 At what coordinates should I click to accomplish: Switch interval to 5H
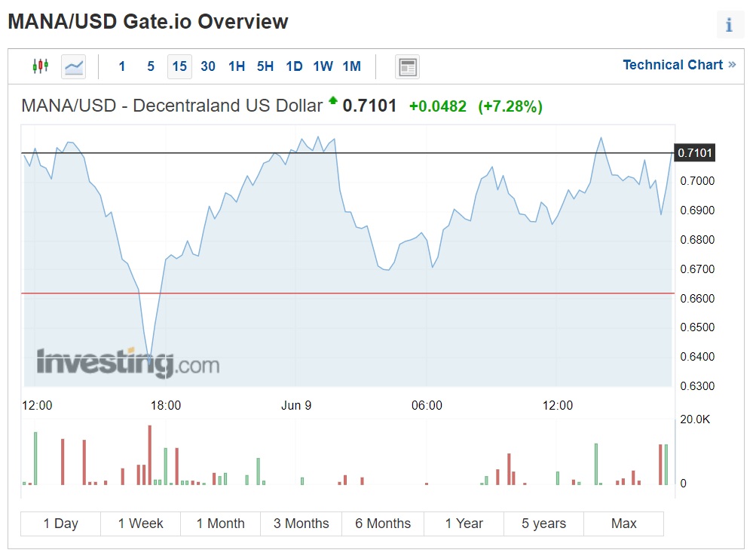[x=265, y=66]
